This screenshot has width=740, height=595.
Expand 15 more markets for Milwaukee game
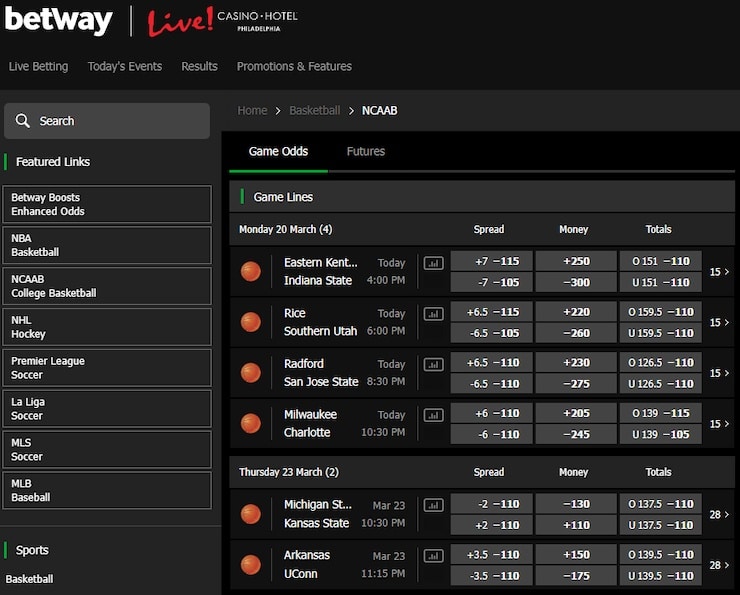click(x=719, y=424)
